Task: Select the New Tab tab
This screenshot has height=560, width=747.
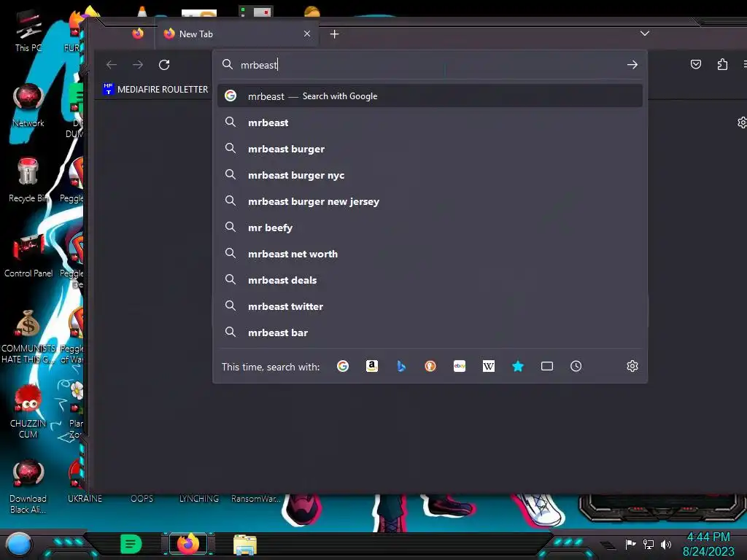Action: click(x=236, y=34)
